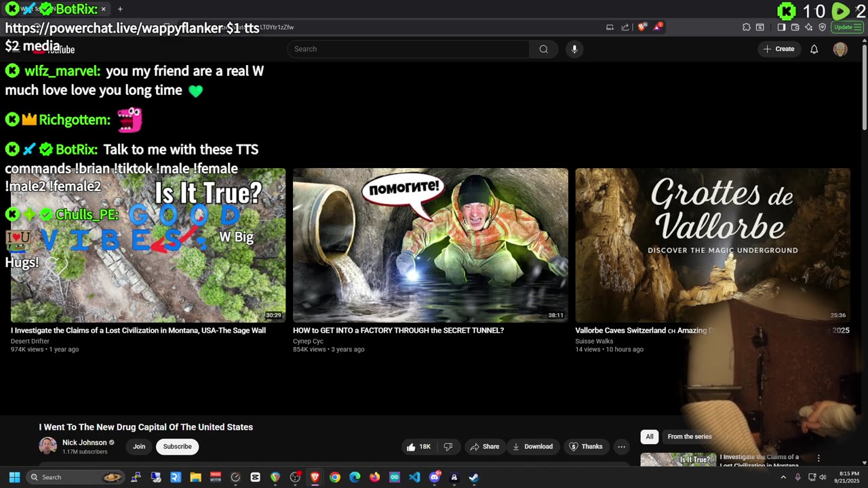This screenshot has width=868, height=488.
Task: Click the cast/install screen icon in address bar
Action: point(610,27)
